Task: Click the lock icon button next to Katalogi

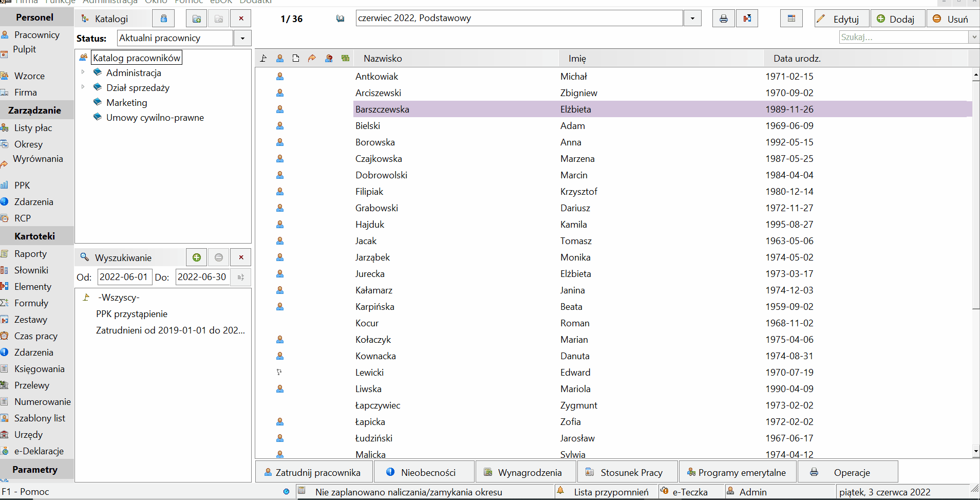Action: (163, 19)
